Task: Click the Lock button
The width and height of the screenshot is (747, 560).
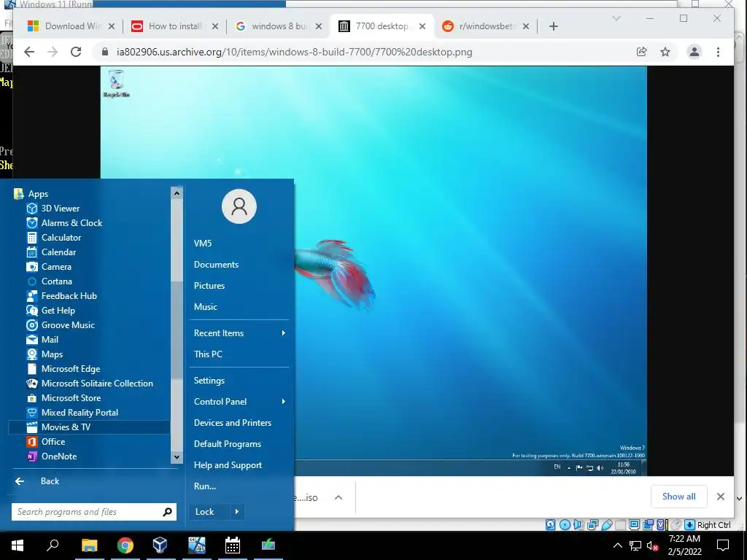Action: tap(209, 512)
